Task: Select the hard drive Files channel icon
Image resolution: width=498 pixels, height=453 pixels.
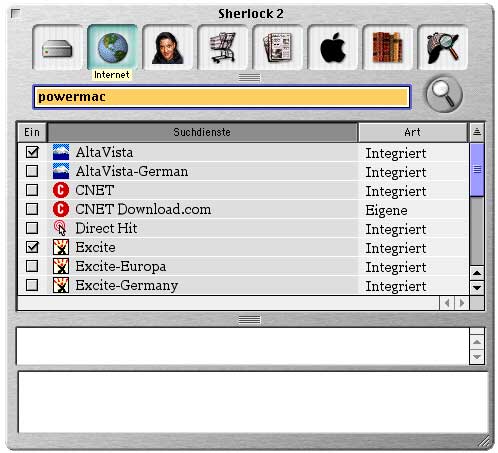Action: [57, 47]
